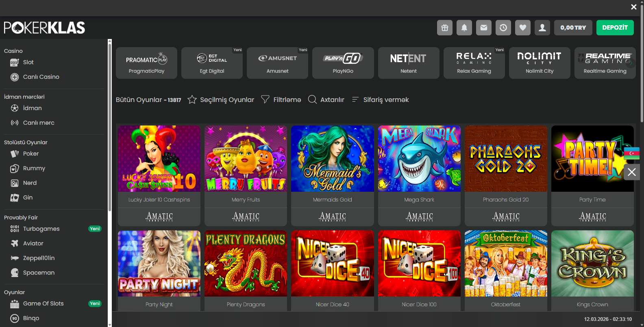This screenshot has width=644, height=327.
Task: Click the DEPOZİT button
Action: click(615, 28)
